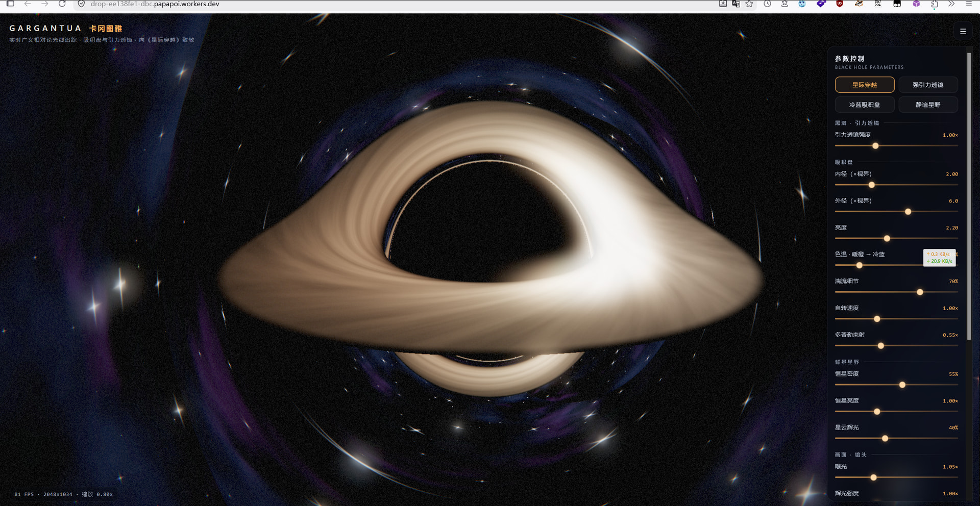Click the 曝光 slider handle

(x=874, y=477)
